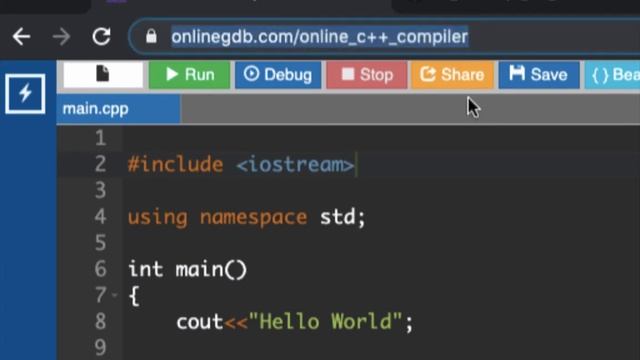Halt execution with the Stop button
640x360 pixels.
pyautogui.click(x=367, y=75)
